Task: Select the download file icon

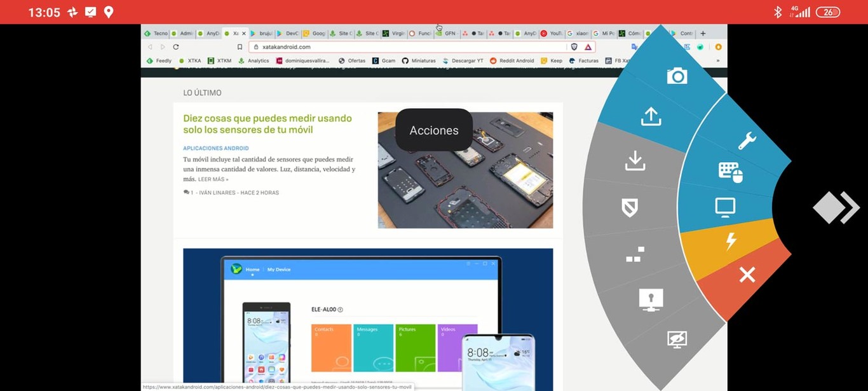Action: coord(635,161)
